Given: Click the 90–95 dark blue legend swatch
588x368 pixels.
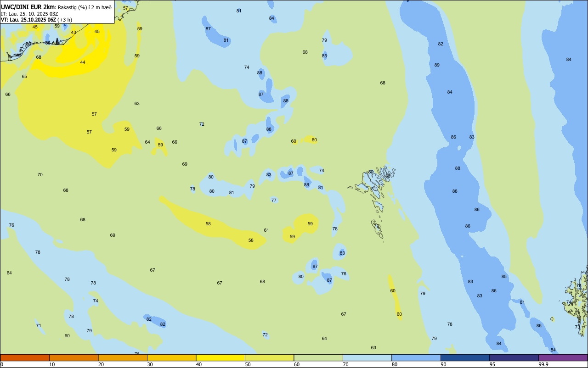Looking at the screenshot, I should [465, 357].
